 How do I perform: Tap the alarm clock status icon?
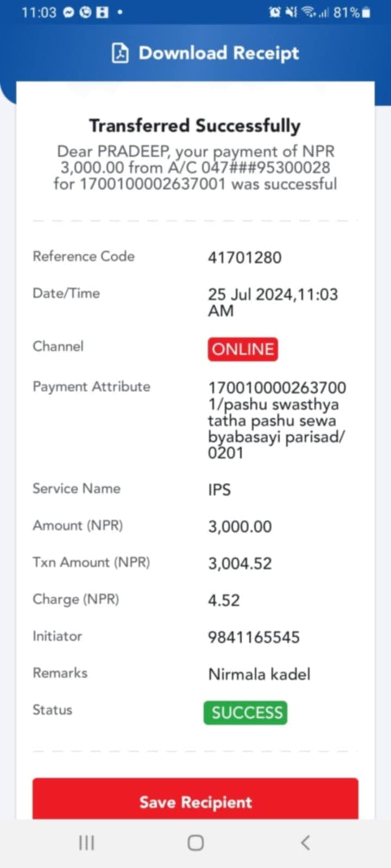275,12
